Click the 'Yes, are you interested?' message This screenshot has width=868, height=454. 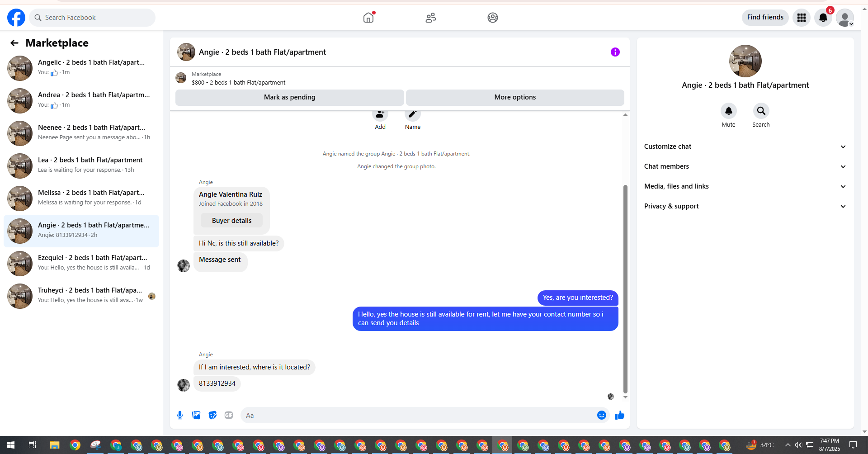(578, 298)
